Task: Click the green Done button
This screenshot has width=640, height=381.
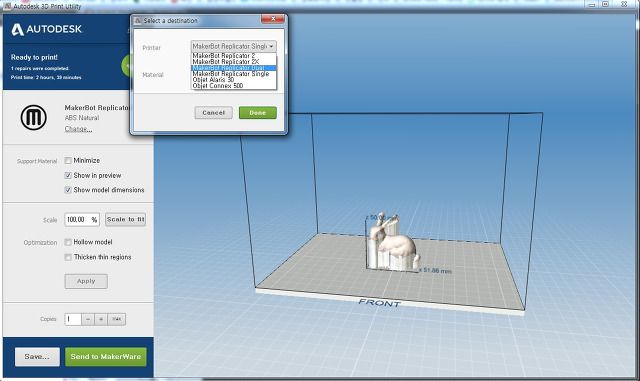Action: (x=258, y=113)
